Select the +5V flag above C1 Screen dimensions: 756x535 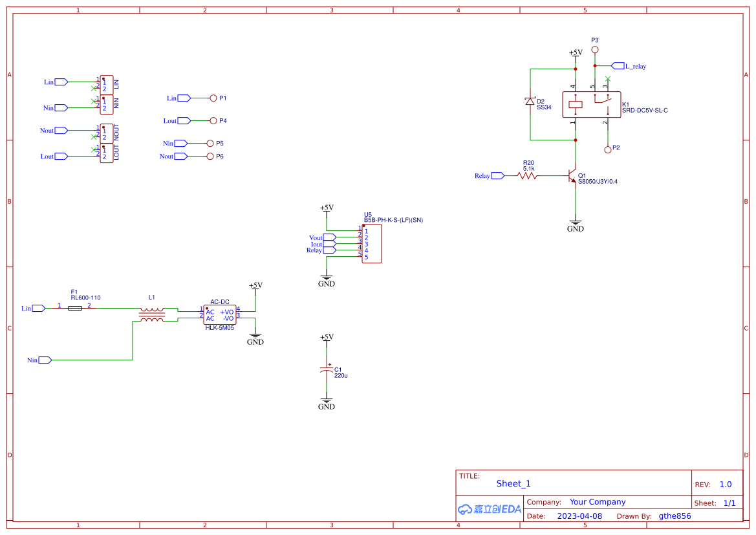pyautogui.click(x=327, y=338)
